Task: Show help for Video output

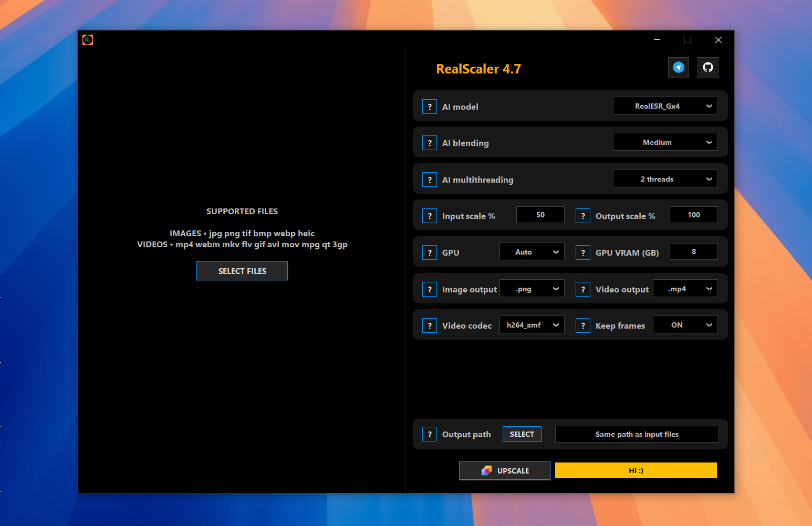Action: tap(583, 289)
